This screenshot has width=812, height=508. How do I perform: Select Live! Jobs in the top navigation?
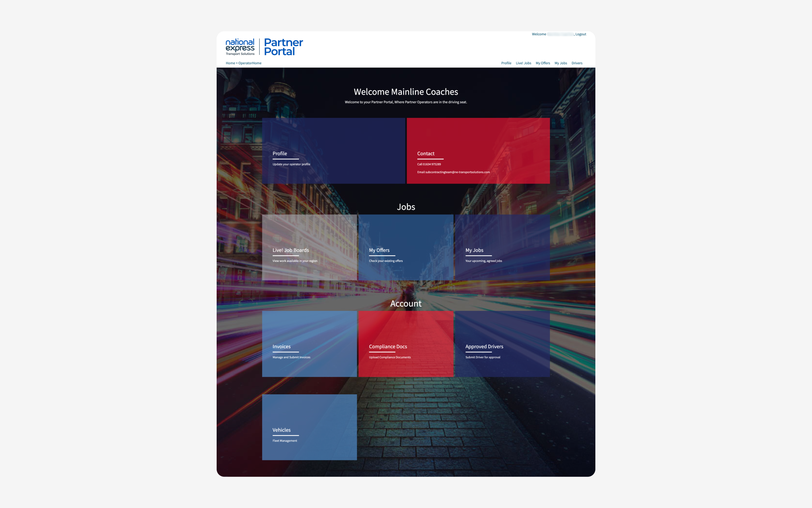click(523, 63)
